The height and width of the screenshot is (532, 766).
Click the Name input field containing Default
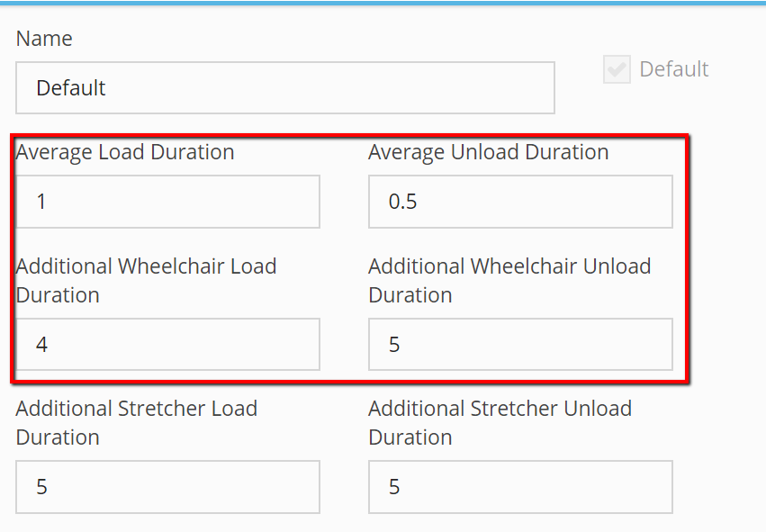pyautogui.click(x=285, y=88)
